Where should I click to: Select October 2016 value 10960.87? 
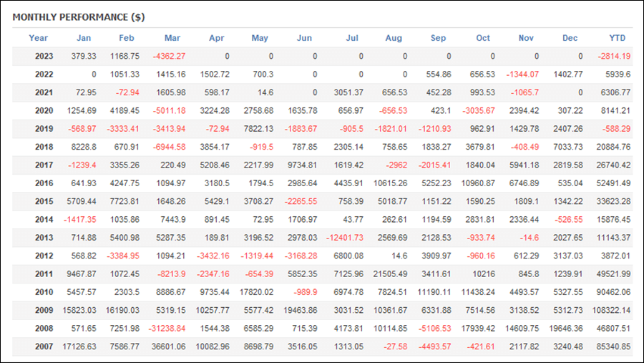coord(478,183)
